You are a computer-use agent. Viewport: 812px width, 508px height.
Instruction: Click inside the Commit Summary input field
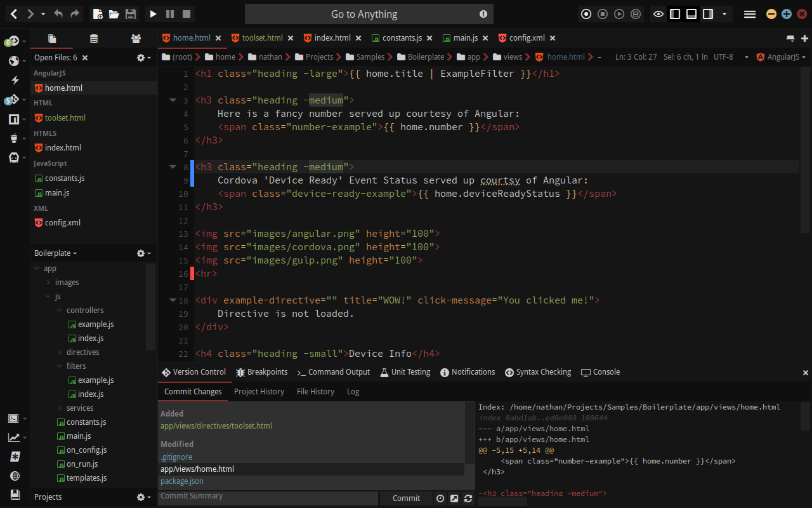click(x=266, y=496)
